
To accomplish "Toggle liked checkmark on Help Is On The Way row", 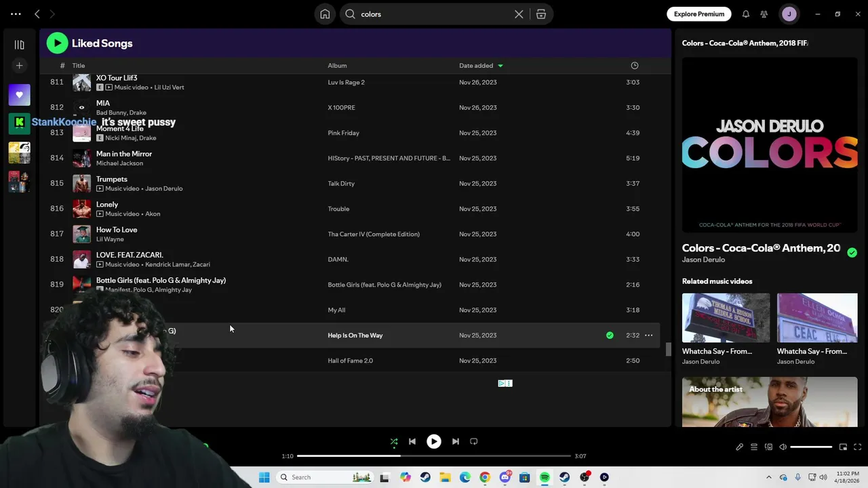I will tap(610, 335).
